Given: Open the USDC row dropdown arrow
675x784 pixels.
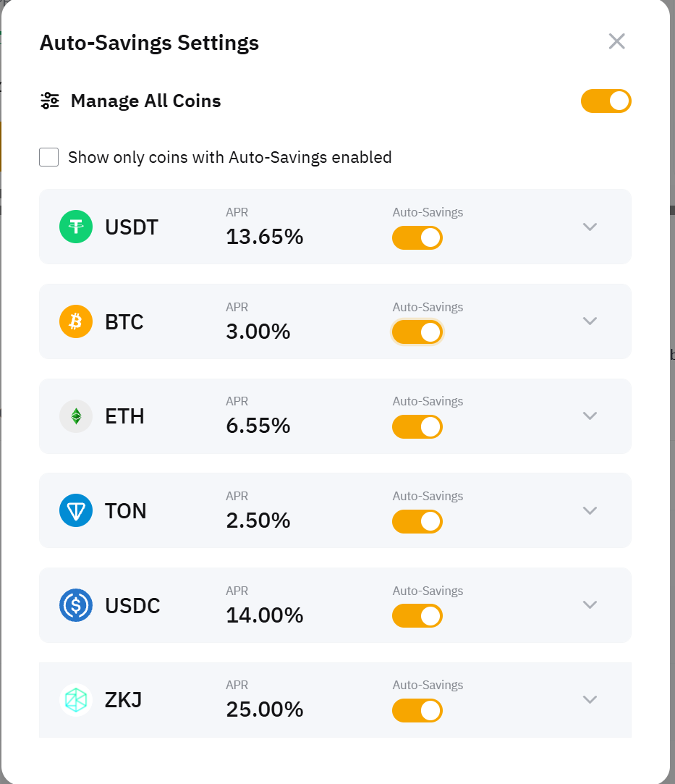Looking at the screenshot, I should pyautogui.click(x=590, y=605).
